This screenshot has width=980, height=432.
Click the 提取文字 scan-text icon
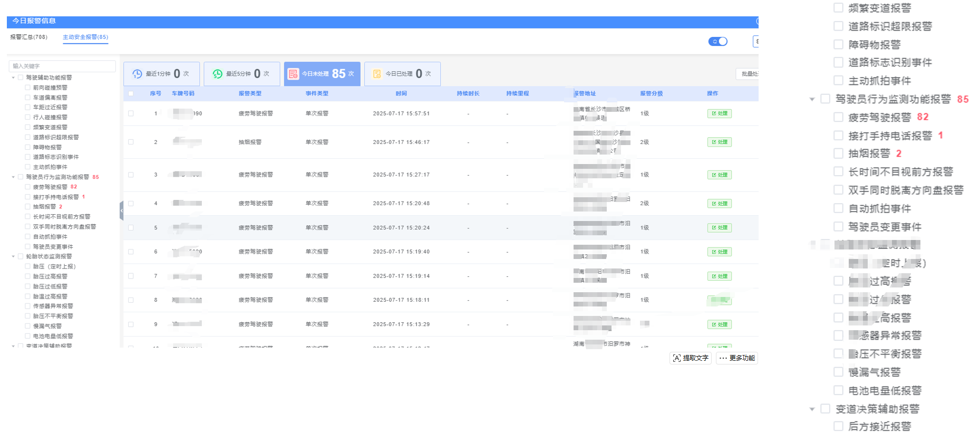[x=677, y=358]
